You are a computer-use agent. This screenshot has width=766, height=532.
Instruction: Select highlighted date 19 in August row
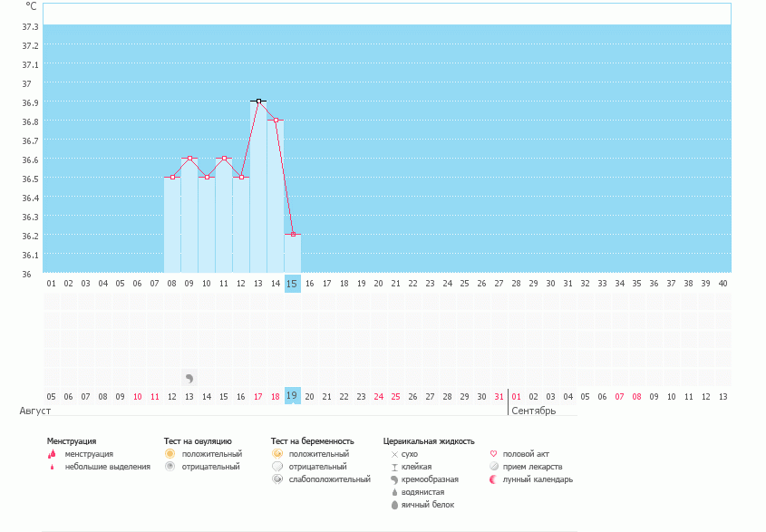[292, 396]
